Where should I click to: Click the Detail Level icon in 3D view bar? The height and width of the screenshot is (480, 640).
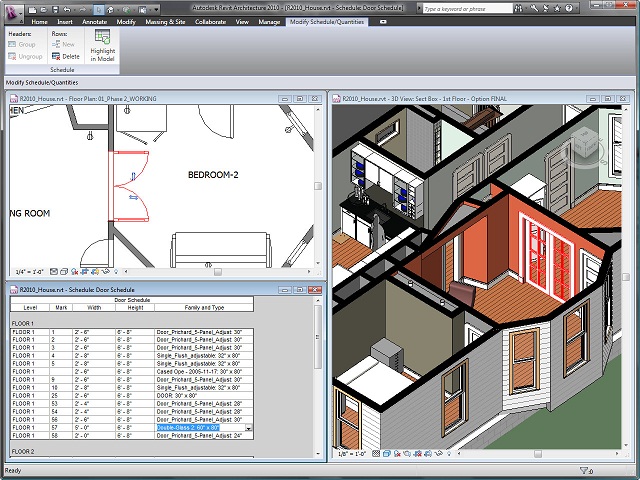[376, 453]
